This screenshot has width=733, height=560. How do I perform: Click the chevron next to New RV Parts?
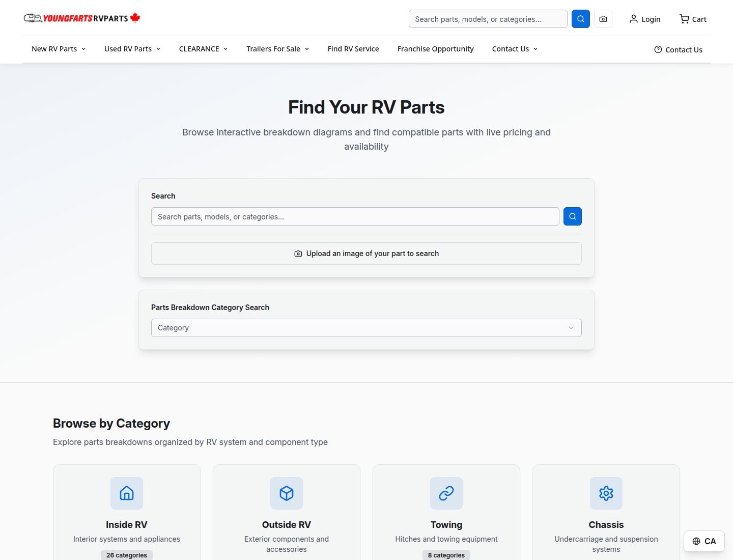point(83,49)
